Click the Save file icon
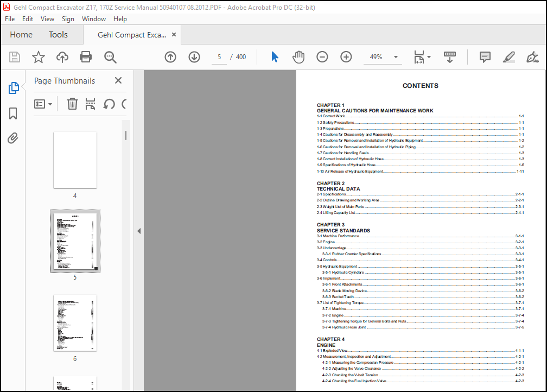This screenshot has width=547, height=392. (x=15, y=57)
